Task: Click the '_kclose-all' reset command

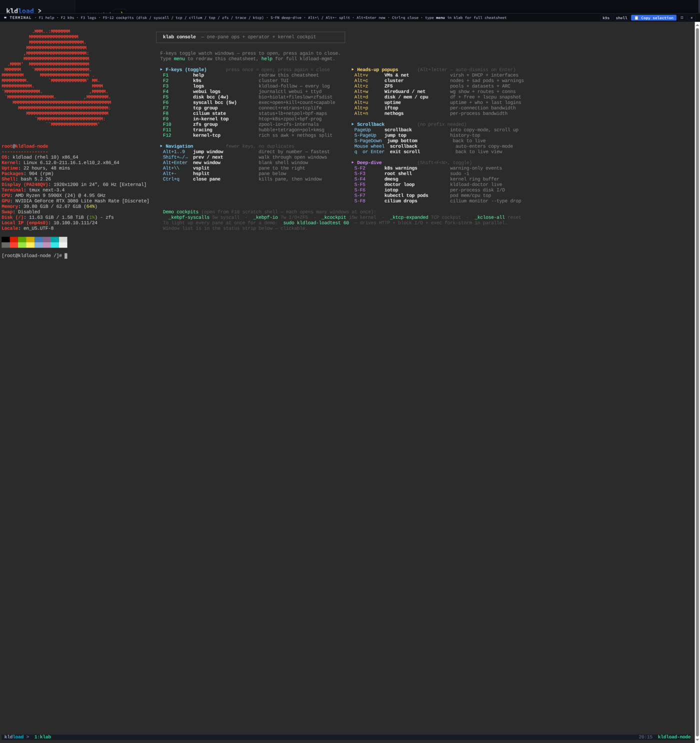Action: click(x=490, y=217)
